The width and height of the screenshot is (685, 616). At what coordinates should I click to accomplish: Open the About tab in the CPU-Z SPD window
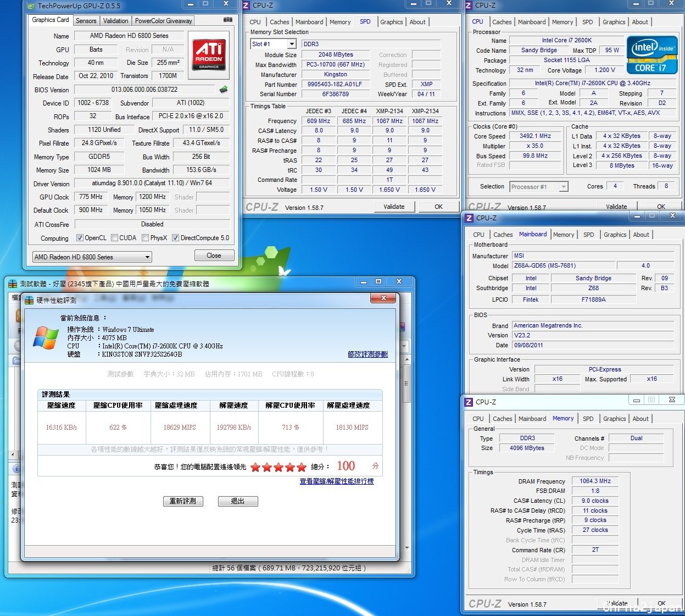pos(417,22)
